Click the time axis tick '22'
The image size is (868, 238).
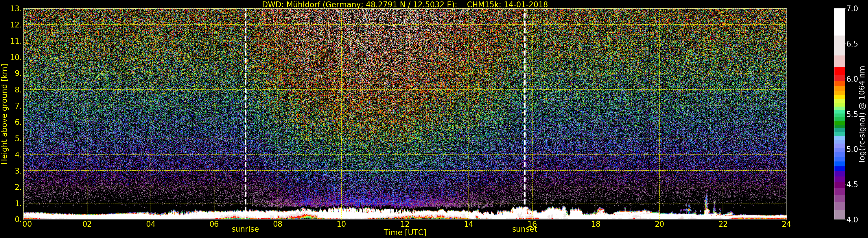[x=723, y=224]
